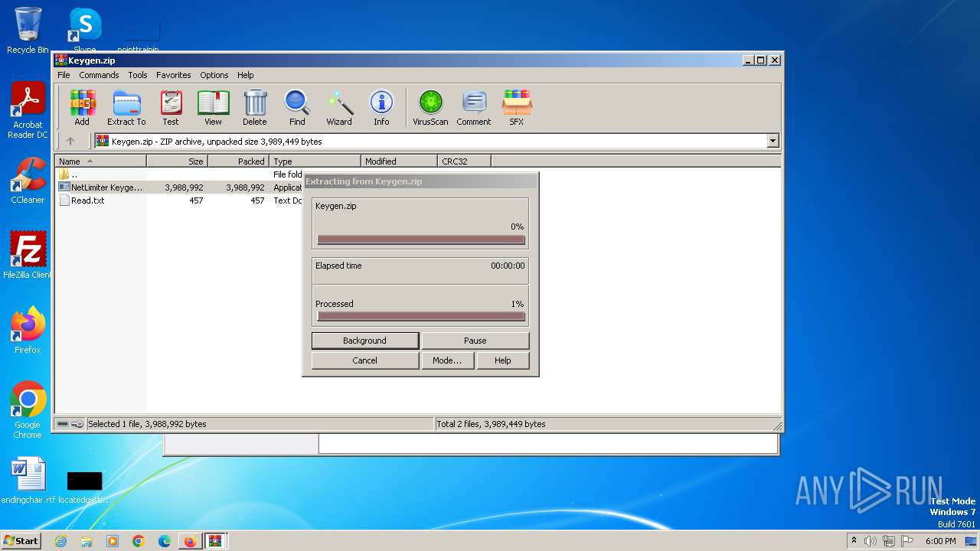Click the Find magnifier icon
Viewport: 980px width, 551px height.
[x=297, y=107]
